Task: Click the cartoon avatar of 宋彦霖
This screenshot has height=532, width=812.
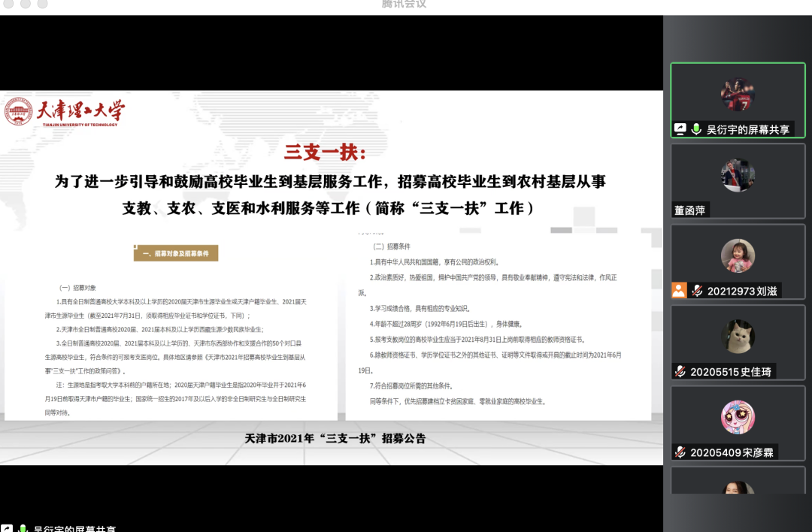Action: click(738, 418)
